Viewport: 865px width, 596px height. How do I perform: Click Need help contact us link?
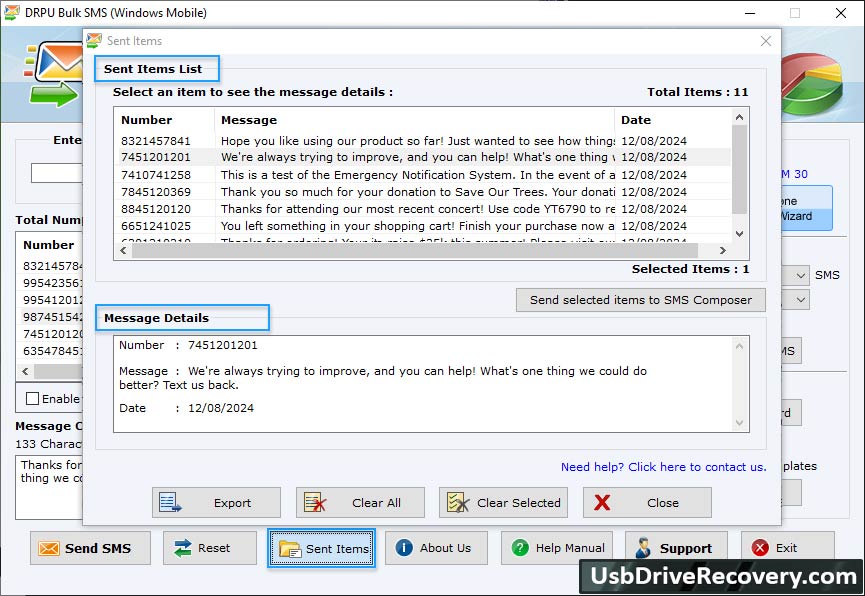(x=664, y=467)
